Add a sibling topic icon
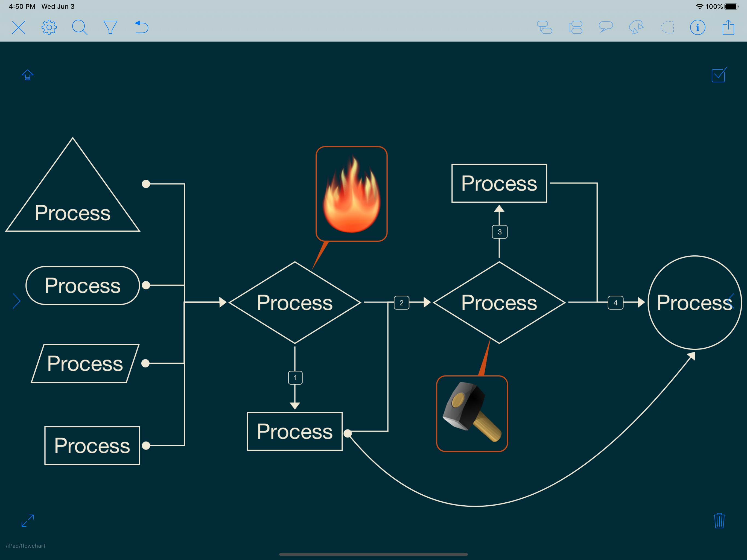This screenshot has height=560, width=747. 576,27
